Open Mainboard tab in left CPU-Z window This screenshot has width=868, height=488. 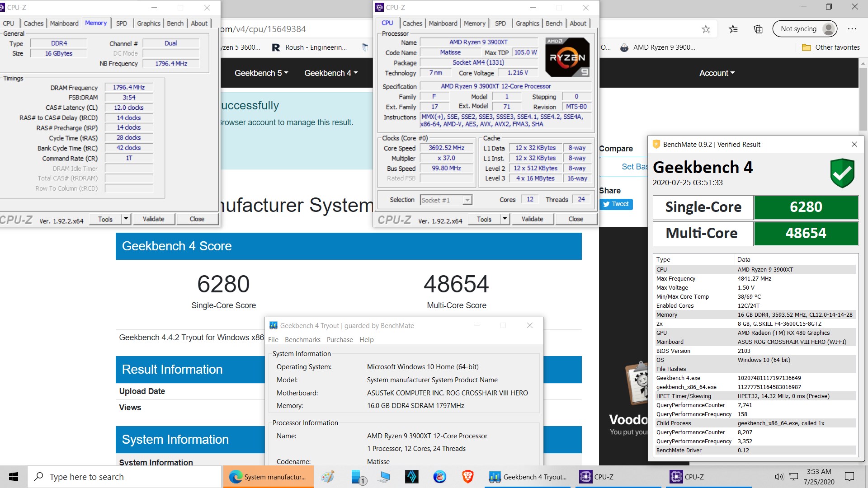tap(64, 23)
